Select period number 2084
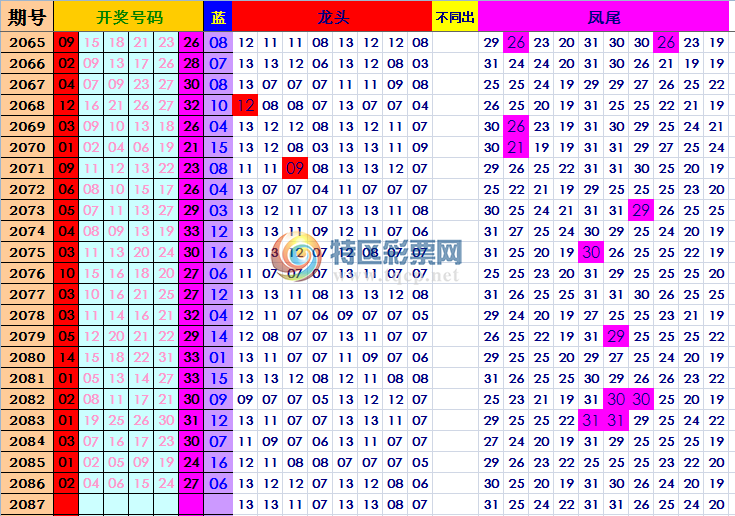 click(27, 441)
